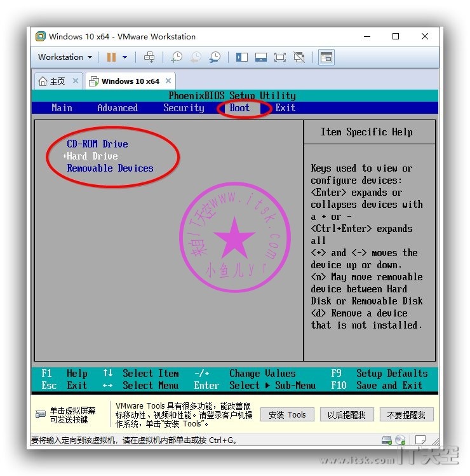Expand the power options dropdown arrow
The image size is (470, 476).
124,57
